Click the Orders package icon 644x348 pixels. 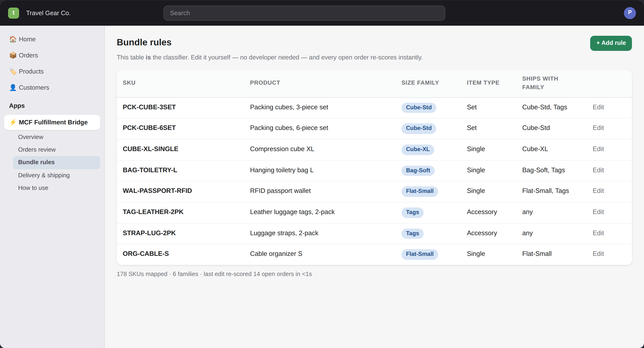click(13, 55)
